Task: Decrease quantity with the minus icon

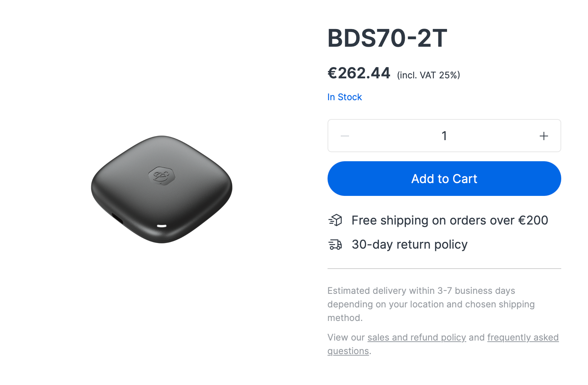Action: 345,136
